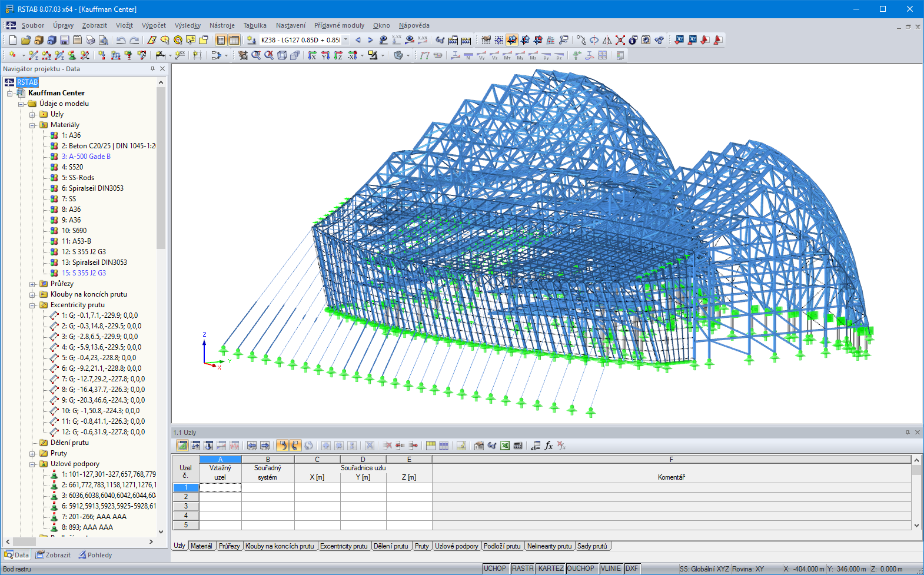924x575 pixels.
Task: Click the table move-left arrow icon
Action: point(252,446)
